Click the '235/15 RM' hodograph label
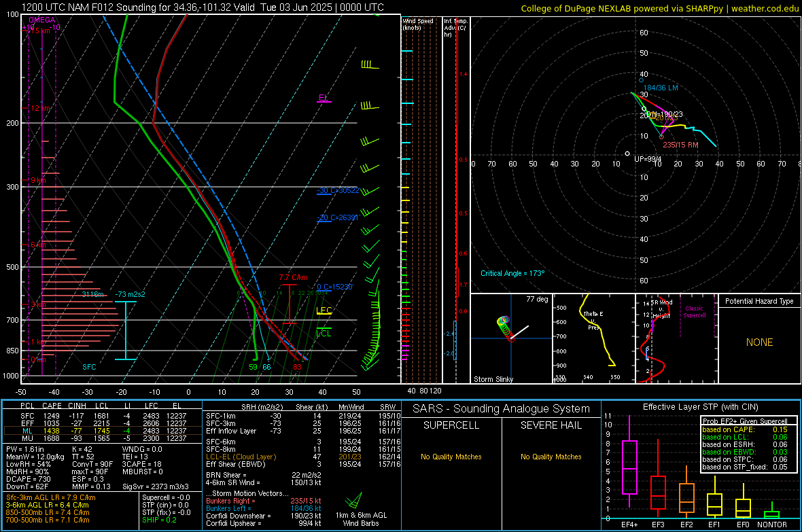Viewport: 802px width, 532px height. [680, 145]
